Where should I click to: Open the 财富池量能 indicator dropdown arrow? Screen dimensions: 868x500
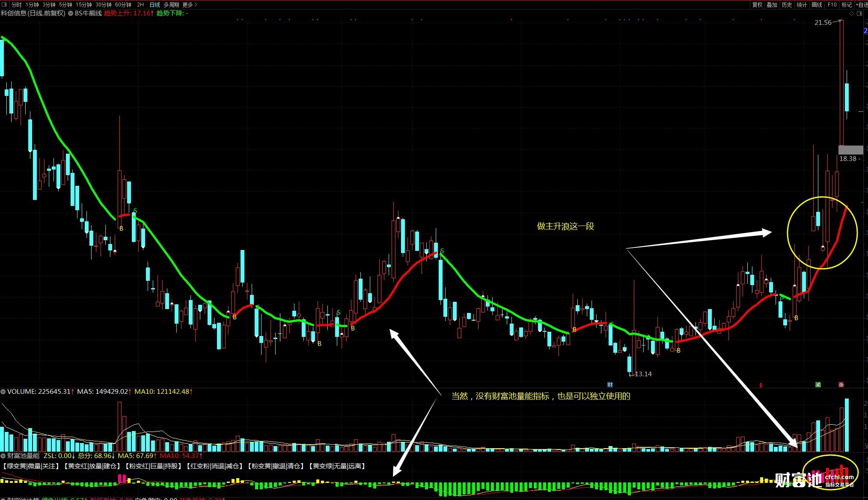click(x=3, y=456)
